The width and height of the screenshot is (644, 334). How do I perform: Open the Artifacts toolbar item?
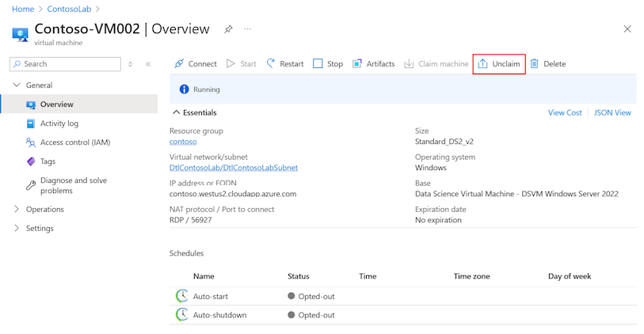point(373,64)
